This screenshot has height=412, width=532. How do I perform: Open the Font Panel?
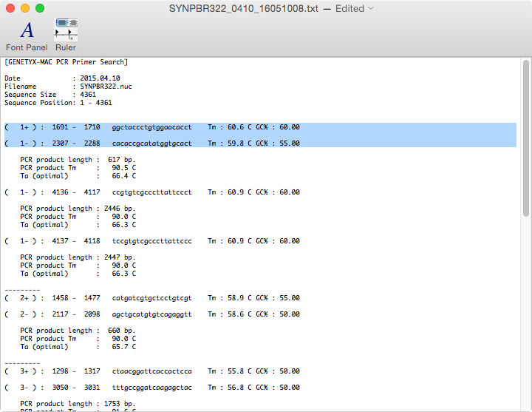[x=27, y=34]
